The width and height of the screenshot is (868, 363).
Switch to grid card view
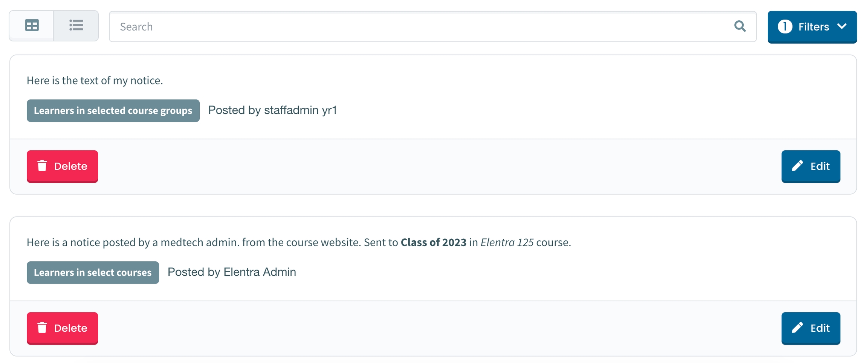(32, 26)
